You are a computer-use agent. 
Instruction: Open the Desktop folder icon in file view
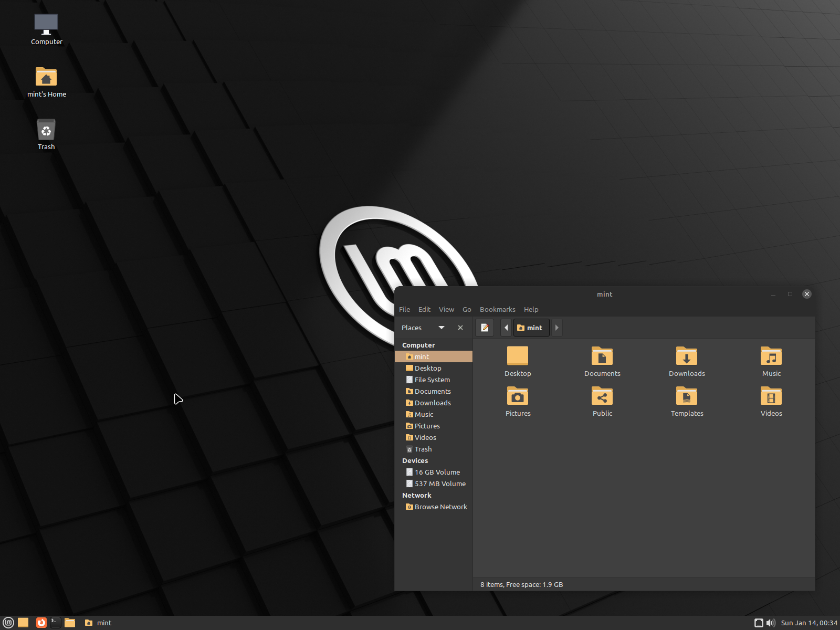coord(518,356)
